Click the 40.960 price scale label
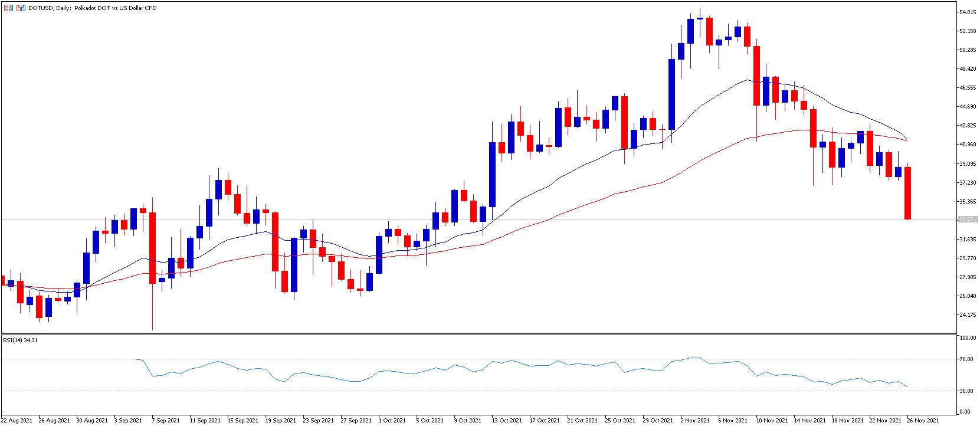Viewport: 980px width, 426px height. coord(968,144)
